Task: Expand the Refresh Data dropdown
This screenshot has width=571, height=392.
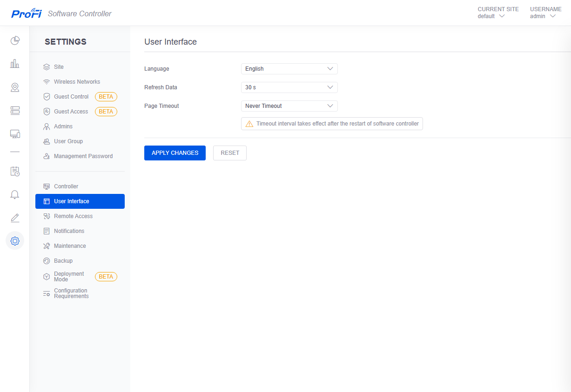Action: [289, 87]
